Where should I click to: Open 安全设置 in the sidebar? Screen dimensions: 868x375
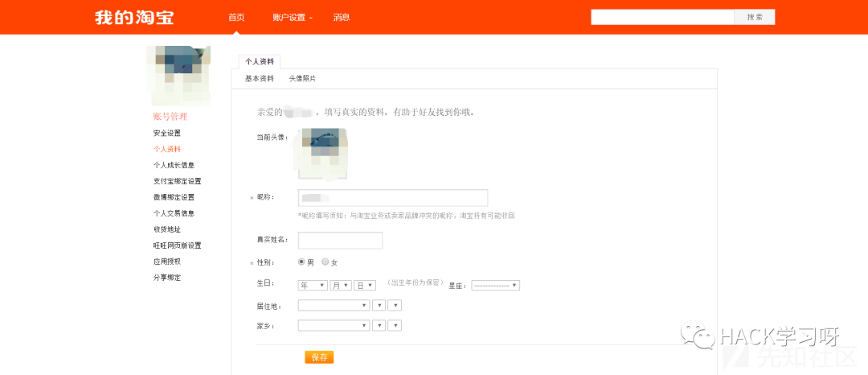pyautogui.click(x=167, y=133)
